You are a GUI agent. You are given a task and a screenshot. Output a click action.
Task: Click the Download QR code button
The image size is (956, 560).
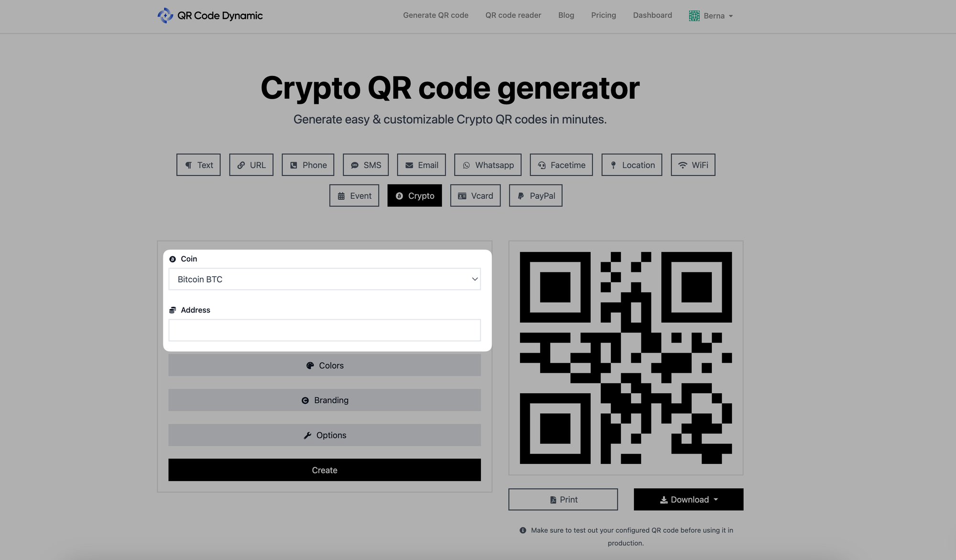[x=688, y=499]
